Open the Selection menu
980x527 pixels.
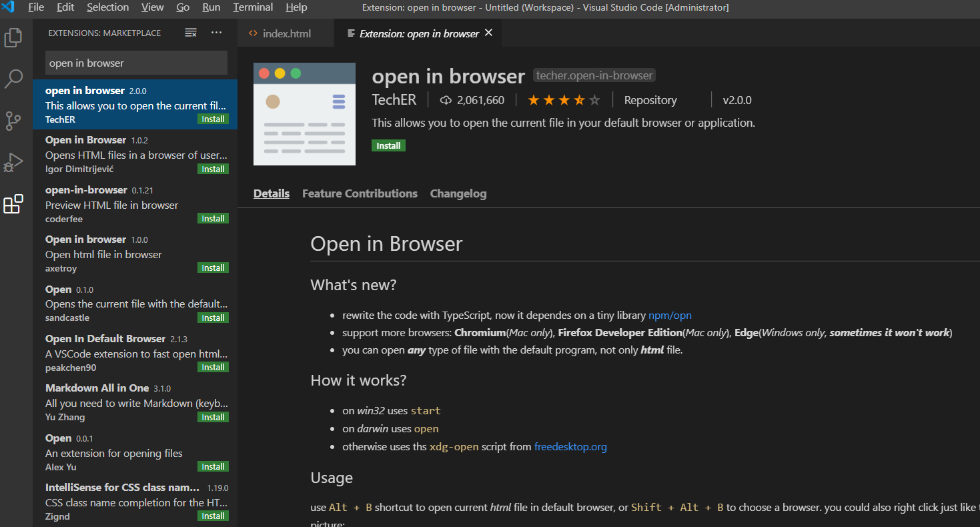point(107,7)
